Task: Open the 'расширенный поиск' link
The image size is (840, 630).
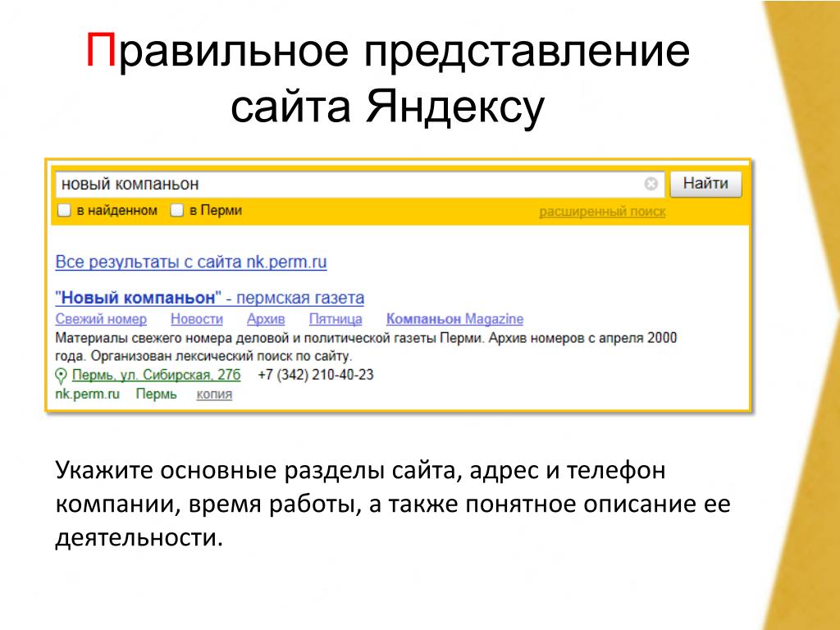Action: (602, 212)
